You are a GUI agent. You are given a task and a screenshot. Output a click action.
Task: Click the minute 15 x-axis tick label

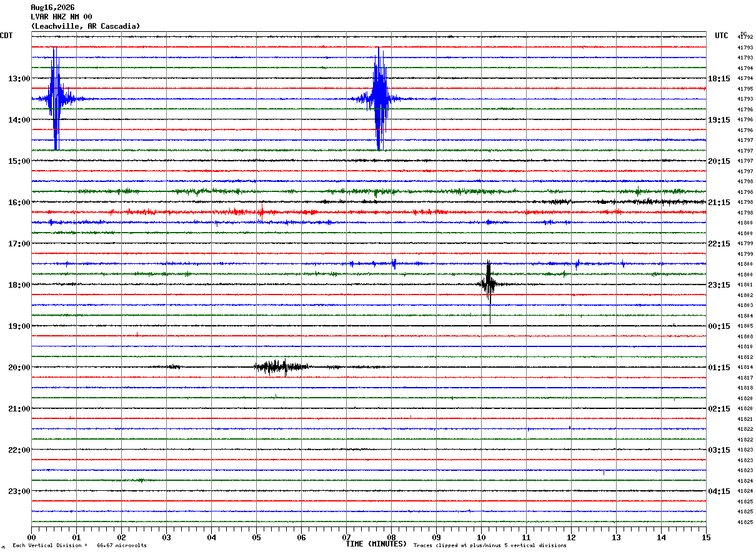pos(706,537)
